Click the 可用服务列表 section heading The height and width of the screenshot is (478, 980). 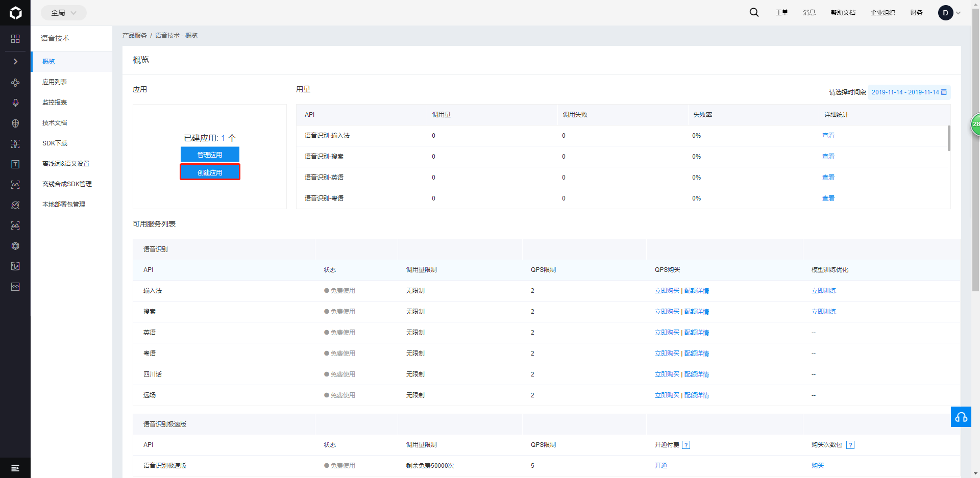pyautogui.click(x=154, y=224)
